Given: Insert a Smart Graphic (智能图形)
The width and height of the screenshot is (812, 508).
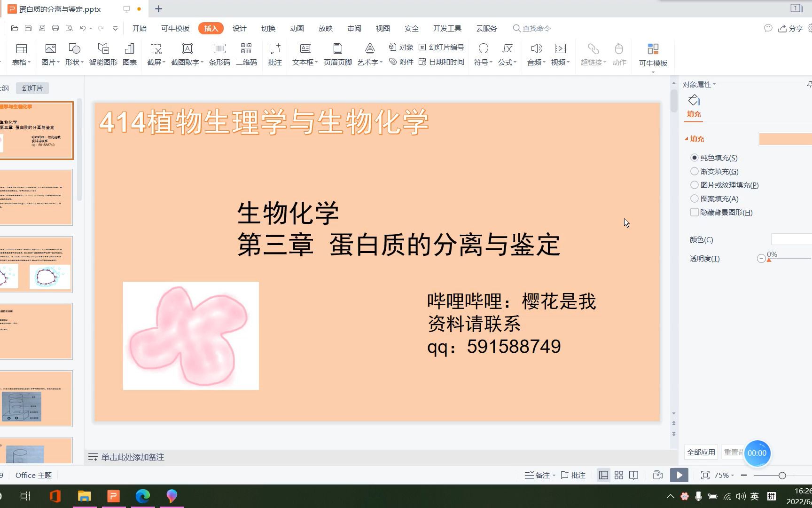Looking at the screenshot, I should click(103, 54).
